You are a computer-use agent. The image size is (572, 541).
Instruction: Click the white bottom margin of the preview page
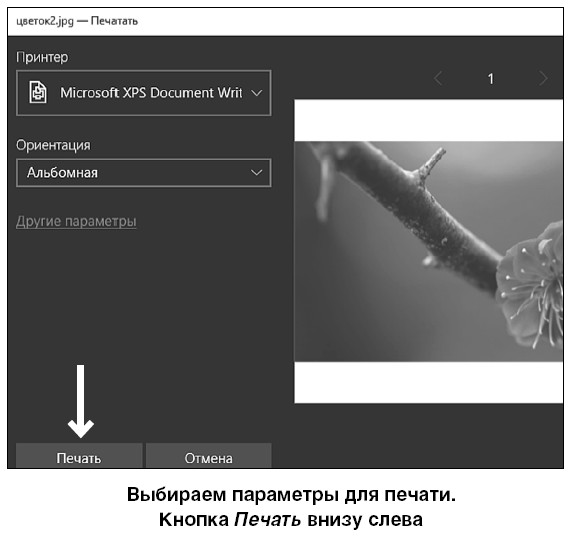coord(429,382)
